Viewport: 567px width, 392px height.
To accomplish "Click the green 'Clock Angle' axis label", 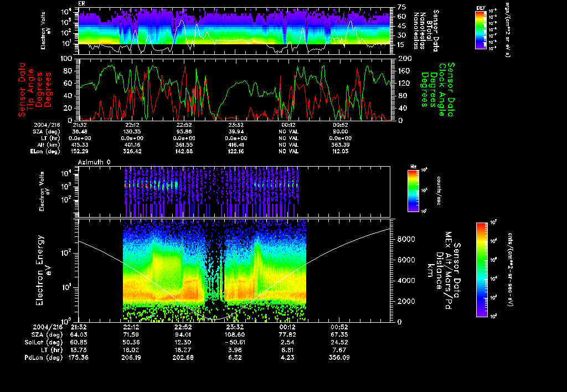I will pos(442,90).
